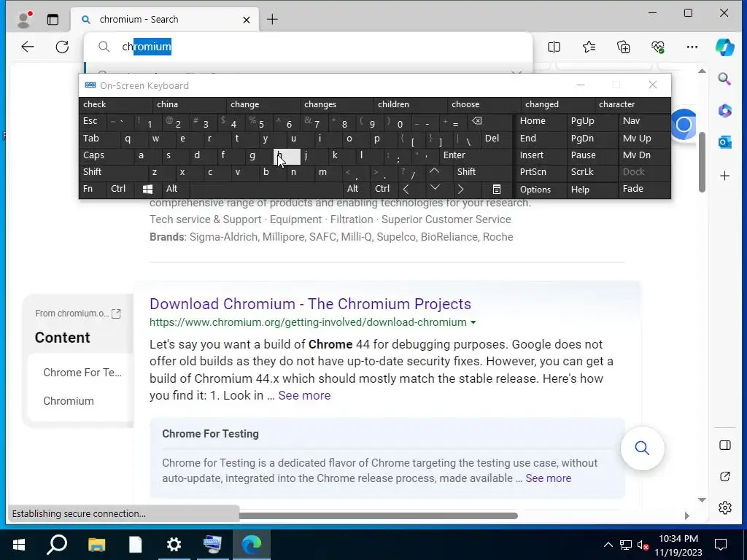Viewport: 747px width, 560px height.
Task: Open Outlook sidebar icon
Action: pyautogui.click(x=724, y=142)
